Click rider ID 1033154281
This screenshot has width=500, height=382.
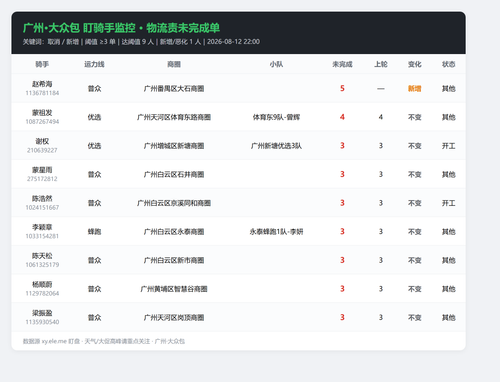(x=42, y=236)
